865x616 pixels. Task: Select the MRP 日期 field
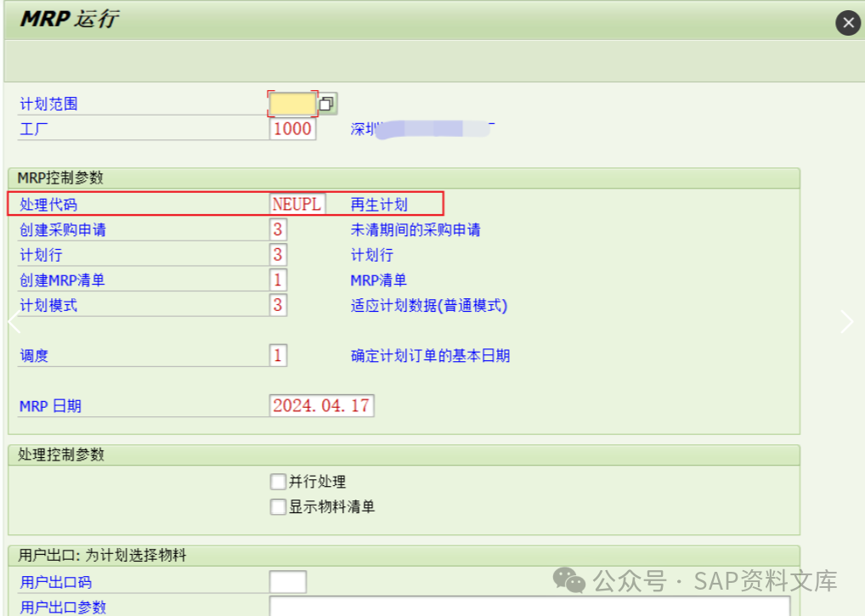click(321, 405)
